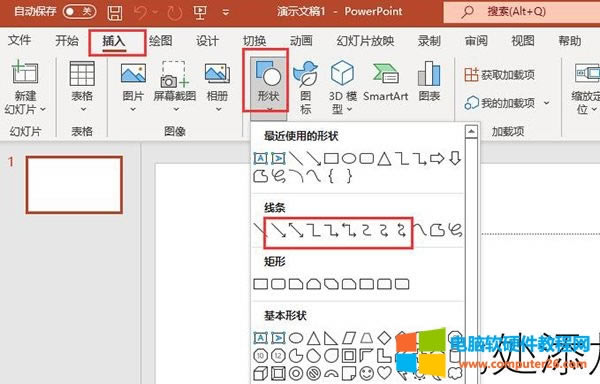Viewport: 600px width, 384px height.
Task: Click 获取加载项
Action: tap(499, 75)
